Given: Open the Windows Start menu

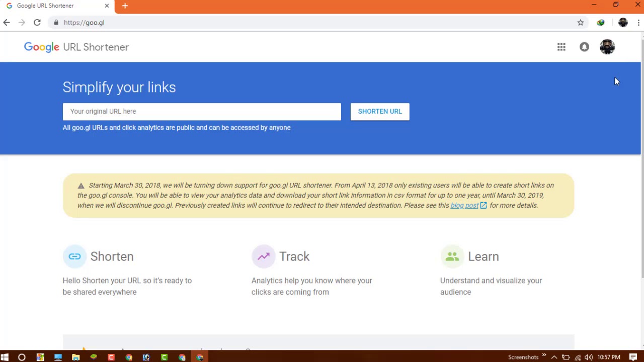Looking at the screenshot, I should pyautogui.click(x=5, y=357).
